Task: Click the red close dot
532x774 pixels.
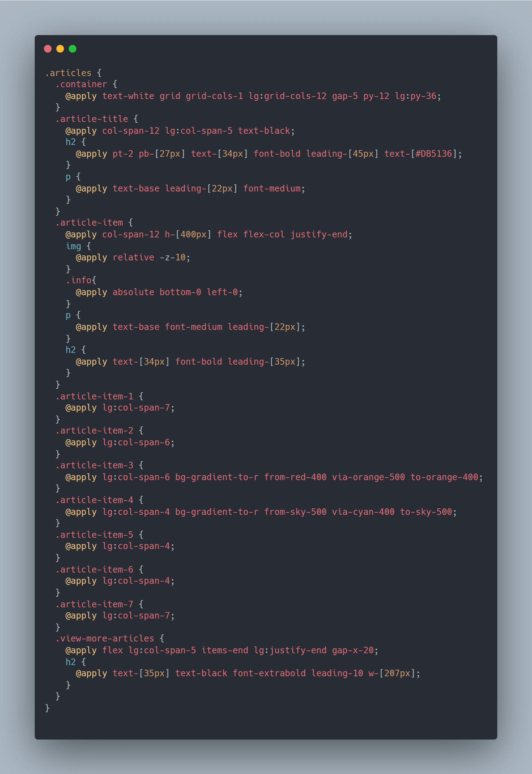Action: [x=48, y=49]
